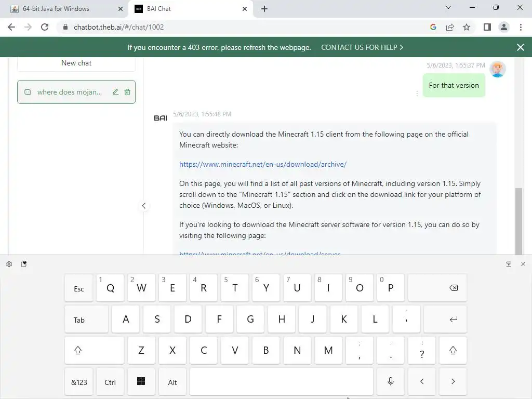Tap the M key
The image size is (532, 399).
pyautogui.click(x=328, y=350)
